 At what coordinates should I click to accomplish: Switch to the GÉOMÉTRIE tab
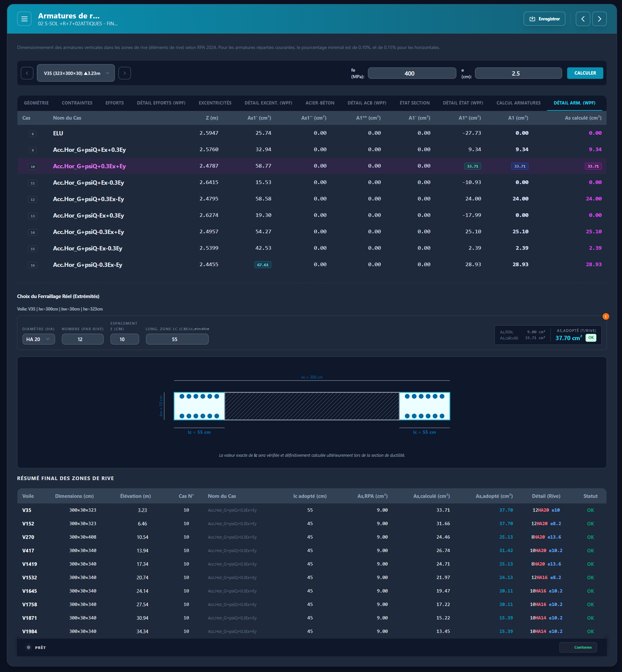[x=36, y=103]
